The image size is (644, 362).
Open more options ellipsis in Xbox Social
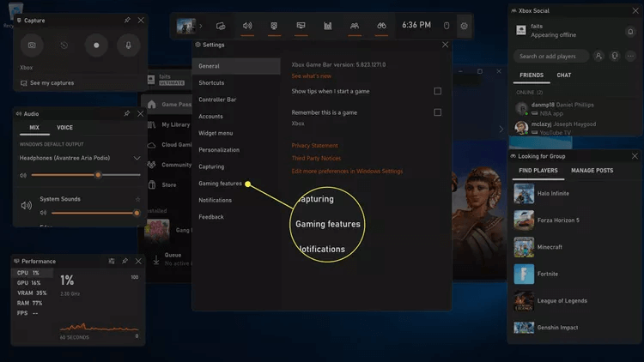point(630,57)
